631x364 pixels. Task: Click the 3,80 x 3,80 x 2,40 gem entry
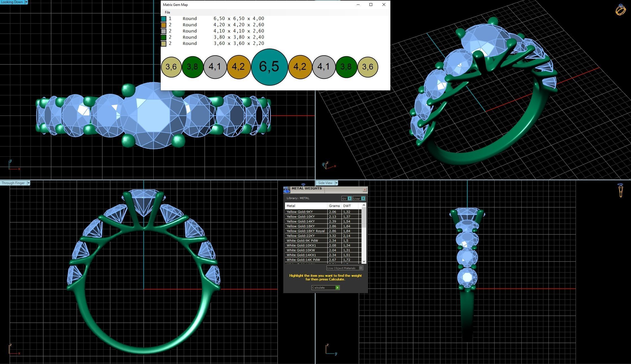(x=239, y=37)
